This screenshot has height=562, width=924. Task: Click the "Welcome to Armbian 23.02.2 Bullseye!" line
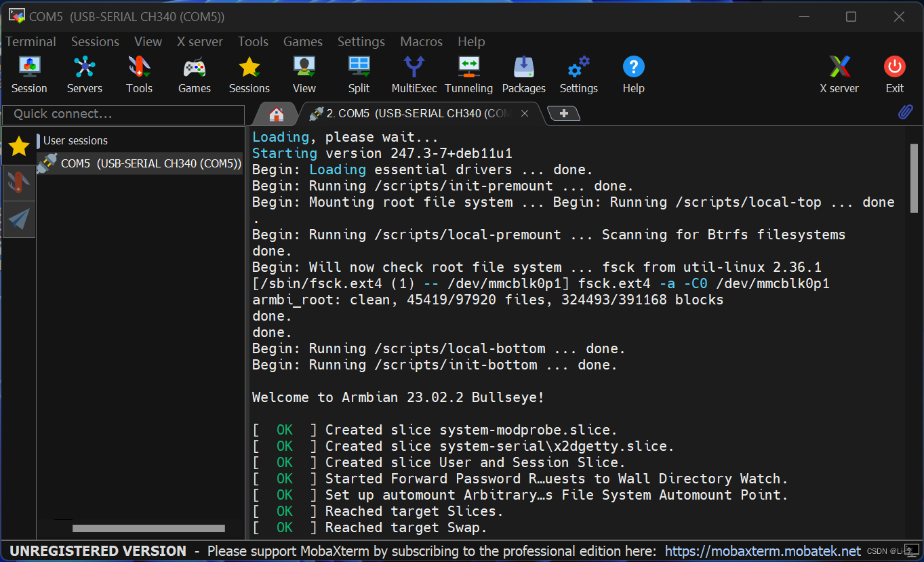tap(398, 397)
